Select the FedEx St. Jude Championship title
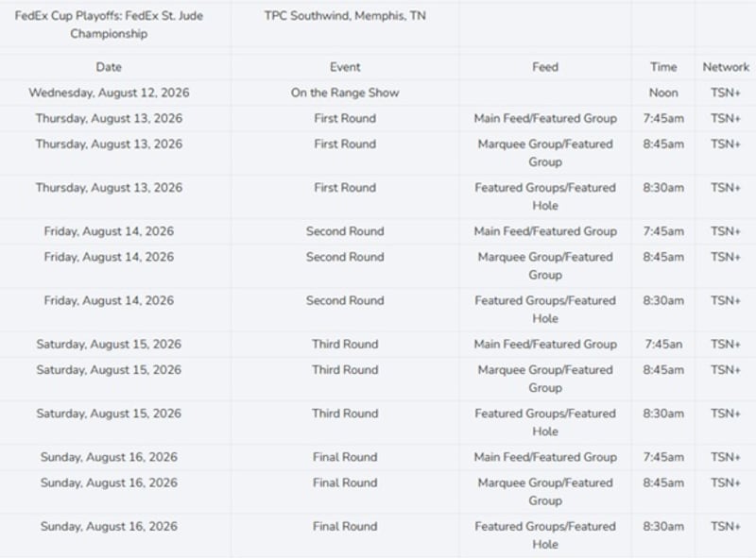 pyautogui.click(x=109, y=25)
